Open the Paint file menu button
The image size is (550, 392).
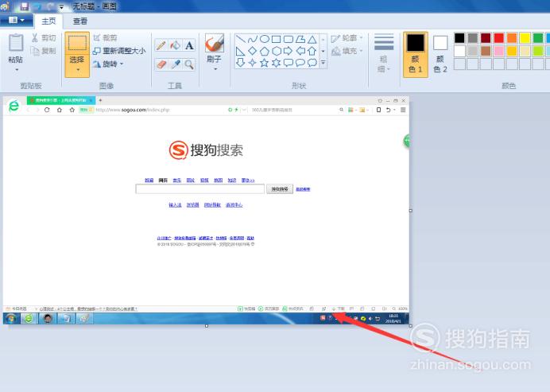(16, 21)
